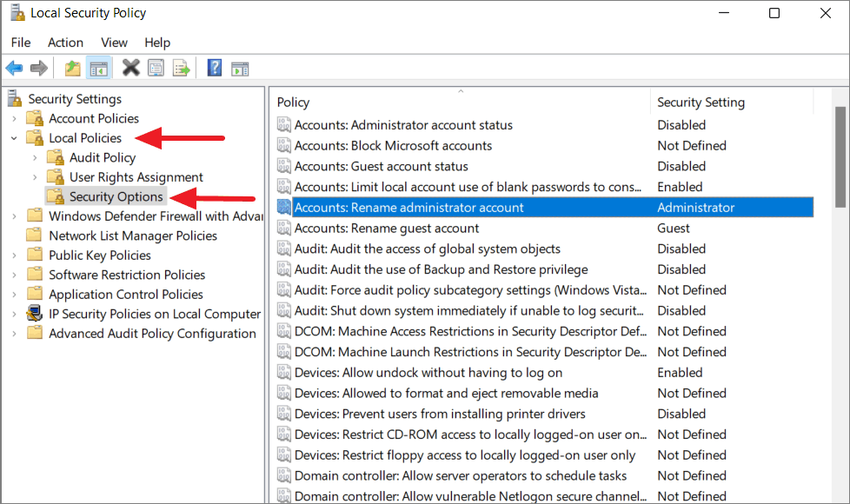
Task: Open the File menu
Action: tap(21, 43)
